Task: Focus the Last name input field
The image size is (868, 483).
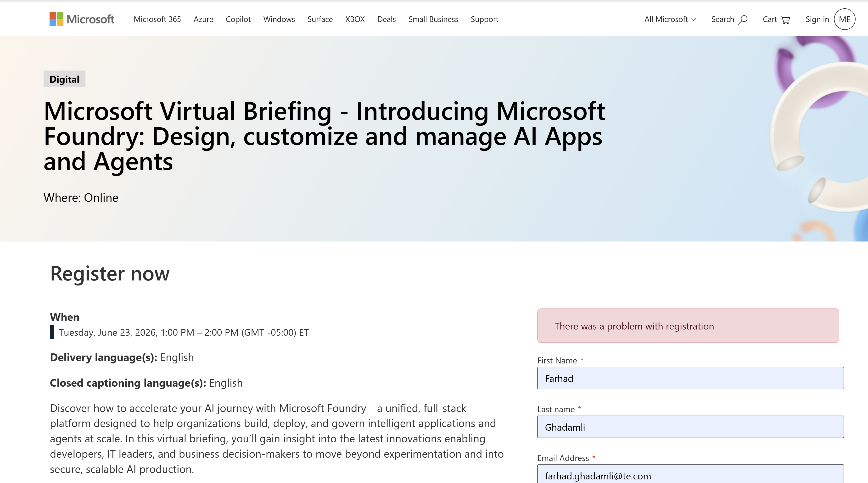Action: (x=690, y=427)
